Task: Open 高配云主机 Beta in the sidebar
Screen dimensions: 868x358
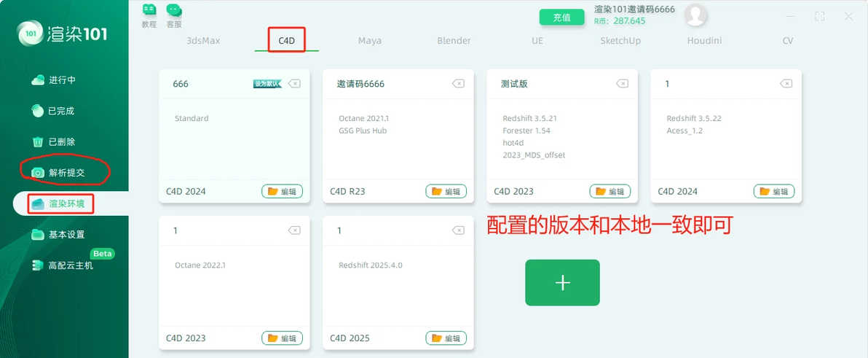Action: click(63, 265)
